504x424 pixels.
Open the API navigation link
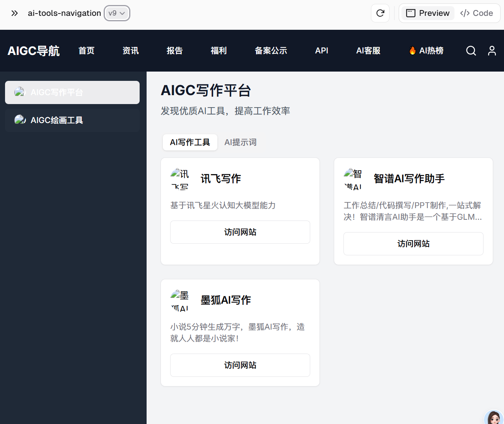click(x=321, y=51)
